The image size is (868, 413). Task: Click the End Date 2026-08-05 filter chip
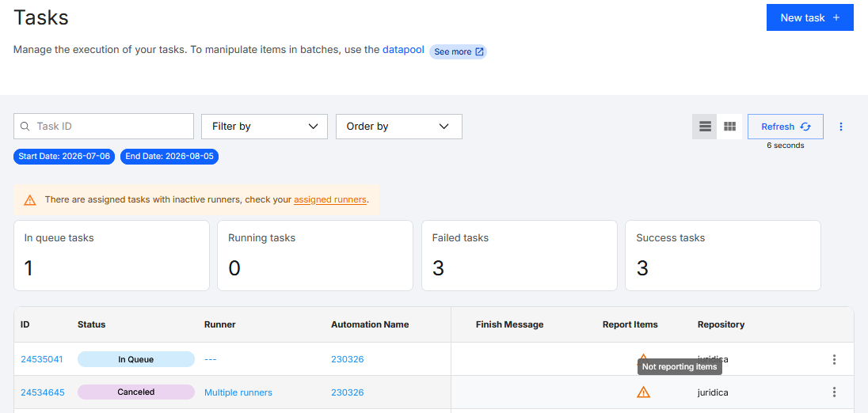point(169,157)
